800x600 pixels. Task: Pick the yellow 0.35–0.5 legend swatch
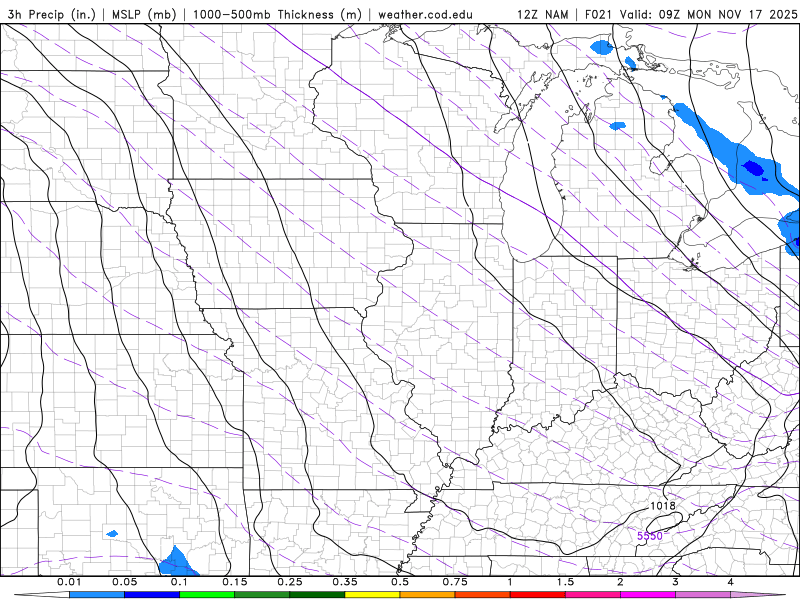(372, 595)
